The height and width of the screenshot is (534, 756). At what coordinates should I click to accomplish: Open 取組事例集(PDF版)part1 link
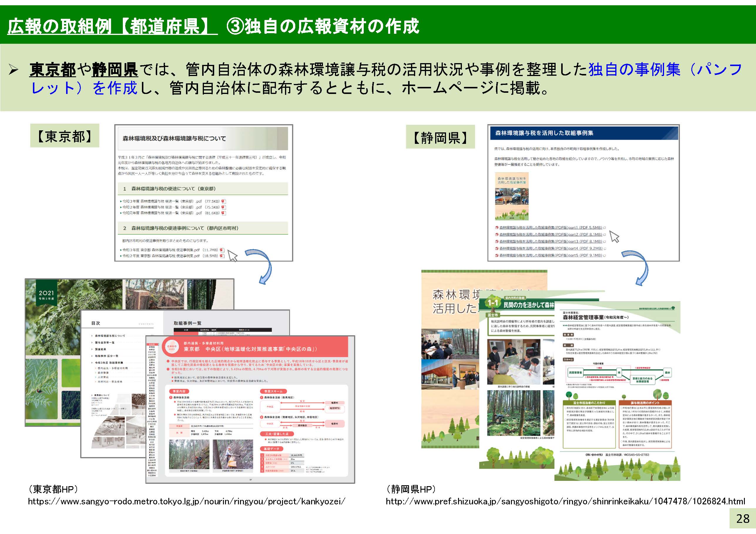pyautogui.click(x=551, y=227)
